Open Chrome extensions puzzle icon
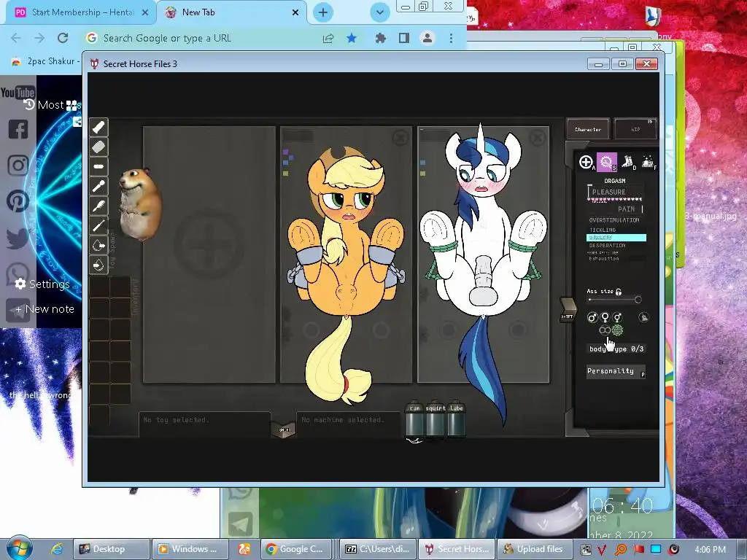Viewport: 747px width, 560px height. [380, 38]
